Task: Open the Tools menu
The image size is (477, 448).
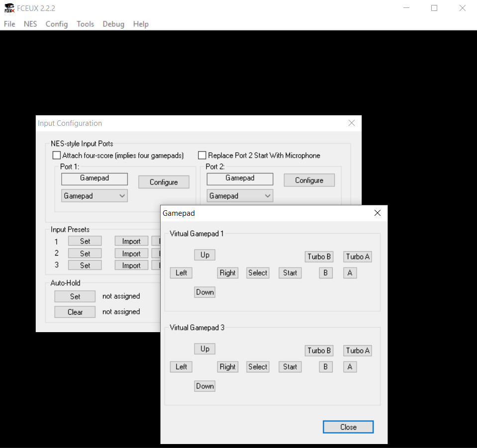Action: coord(85,24)
